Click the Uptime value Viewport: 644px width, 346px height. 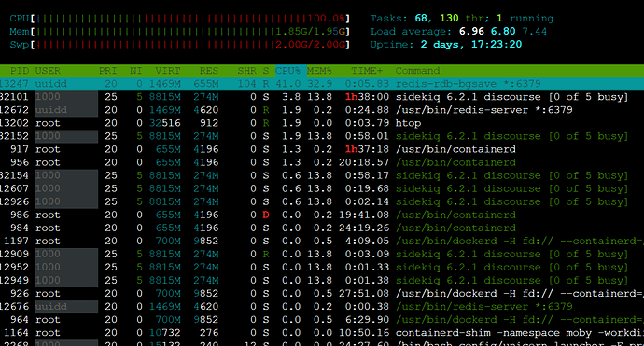(471, 45)
